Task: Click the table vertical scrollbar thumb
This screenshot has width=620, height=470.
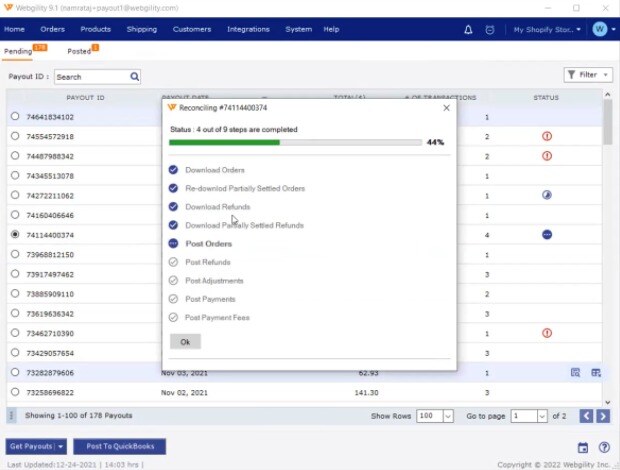Action: (607, 123)
